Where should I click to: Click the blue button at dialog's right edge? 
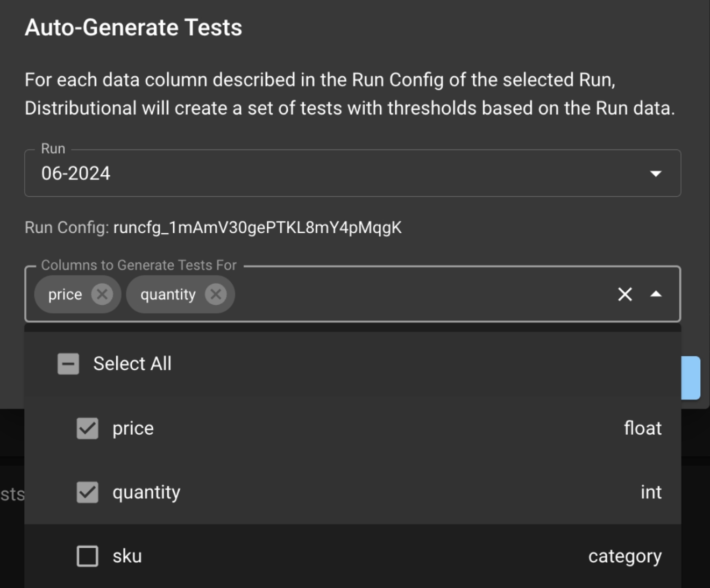(691, 378)
